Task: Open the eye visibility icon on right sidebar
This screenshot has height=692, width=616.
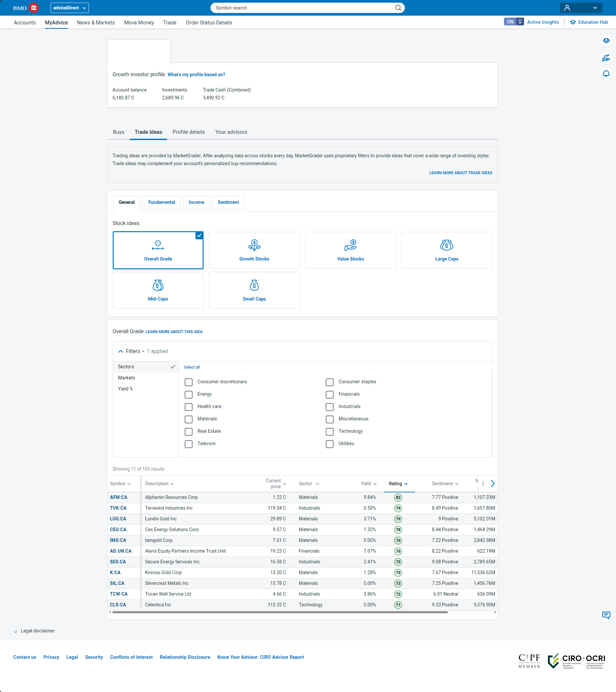Action: [606, 41]
